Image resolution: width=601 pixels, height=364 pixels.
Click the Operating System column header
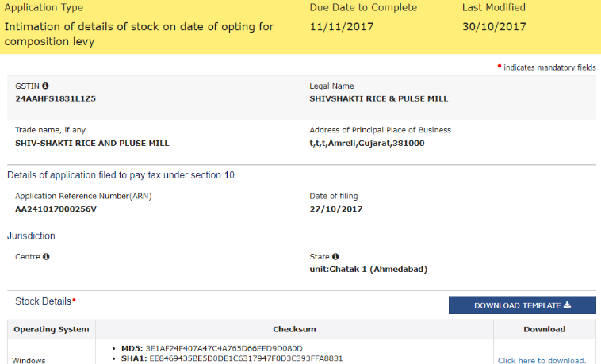52,329
